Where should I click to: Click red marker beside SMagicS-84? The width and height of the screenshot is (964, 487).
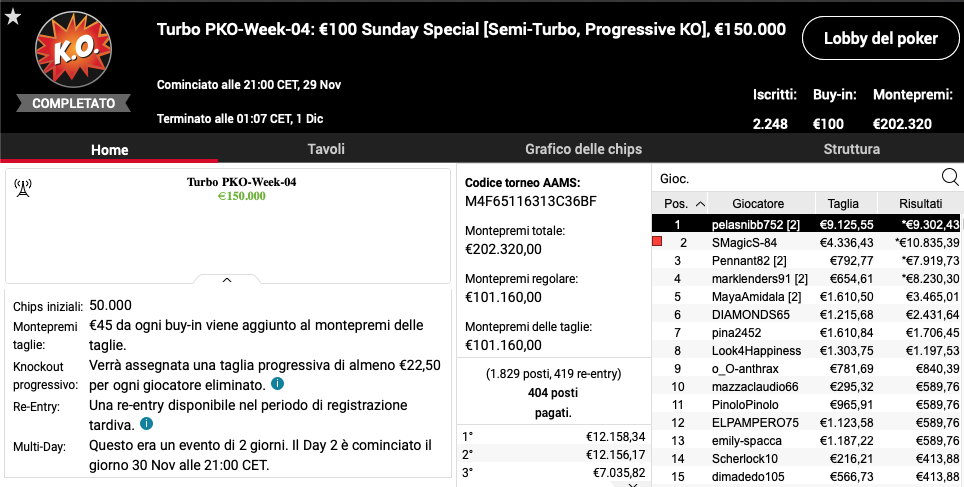pyautogui.click(x=657, y=242)
